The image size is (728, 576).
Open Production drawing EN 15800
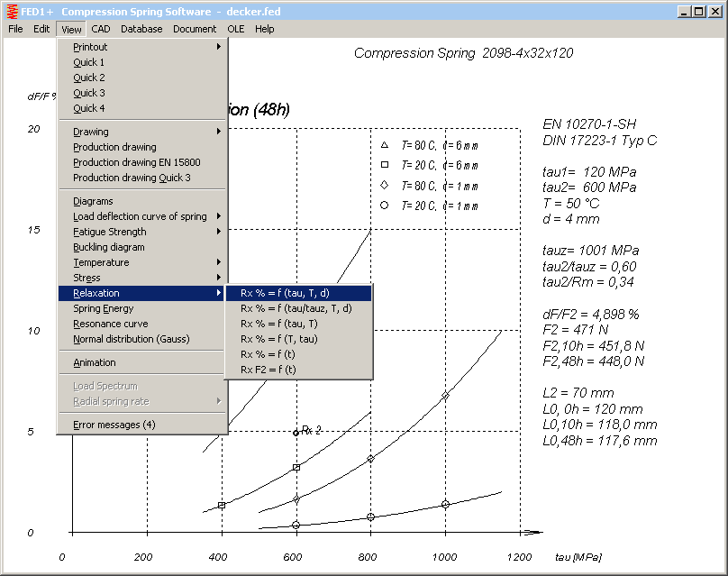point(136,162)
